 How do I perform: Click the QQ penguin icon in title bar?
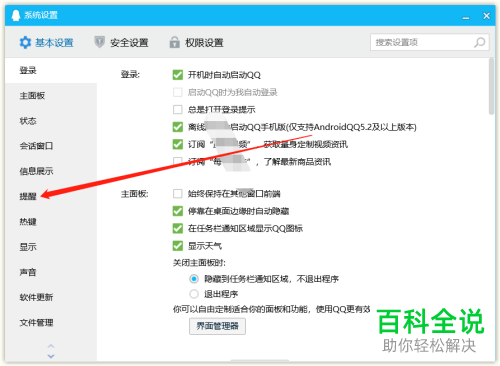[15, 15]
